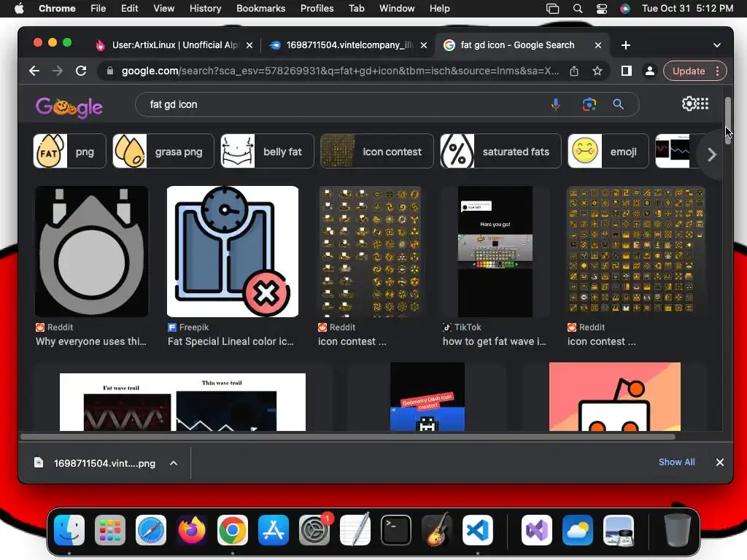The height and width of the screenshot is (560, 747).
Task: Click the horizontal scrollbar
Action: click(348, 437)
